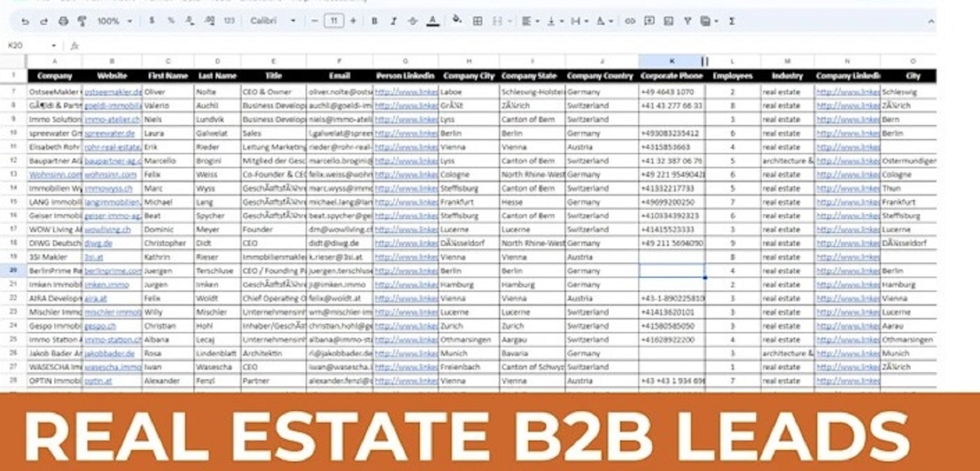Open the borders menu
980x471 pixels.
click(x=477, y=21)
